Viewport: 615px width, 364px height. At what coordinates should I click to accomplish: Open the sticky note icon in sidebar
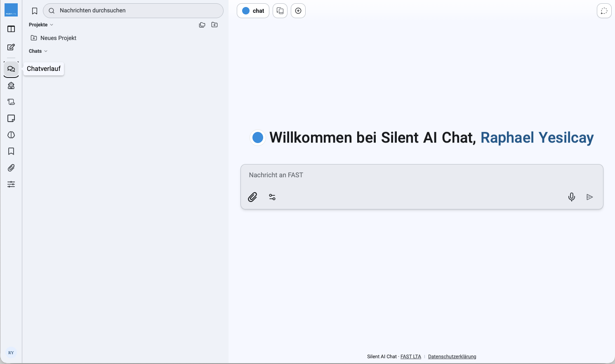[11, 118]
